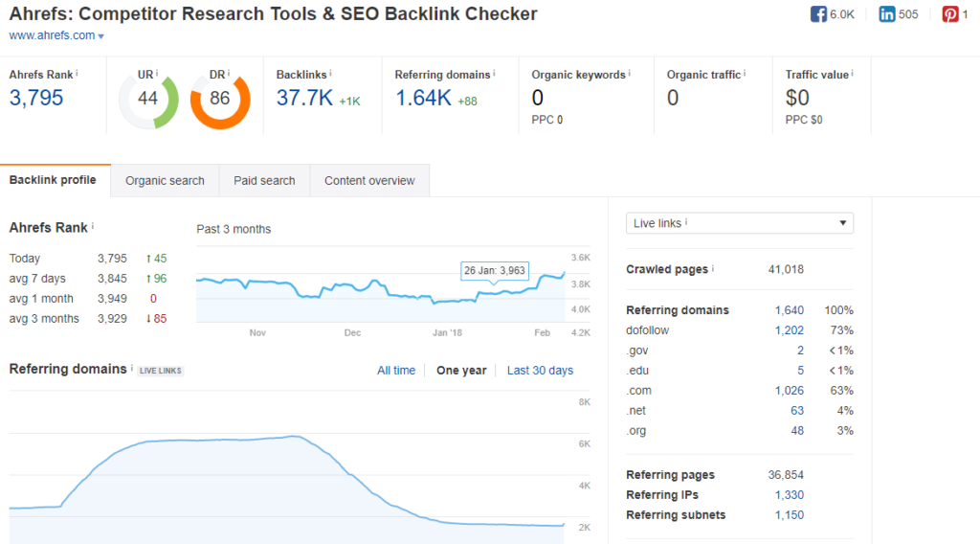Screen dimensions: 980x544
Task: Click the PPC $0 traffic value text
Action: (804, 120)
